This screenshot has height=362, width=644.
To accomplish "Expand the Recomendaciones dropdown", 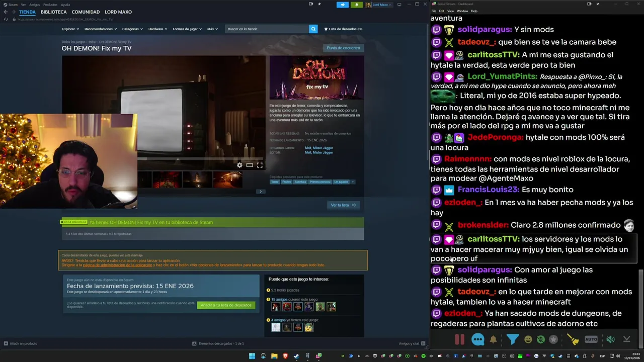I will tap(100, 29).
